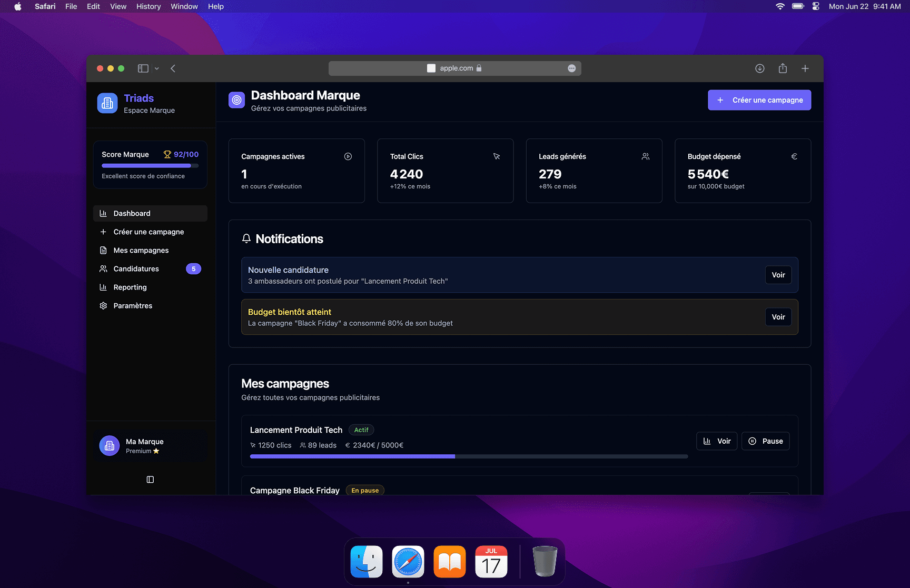Open the Safari sidebar toggle
The image size is (910, 588).
[142, 68]
